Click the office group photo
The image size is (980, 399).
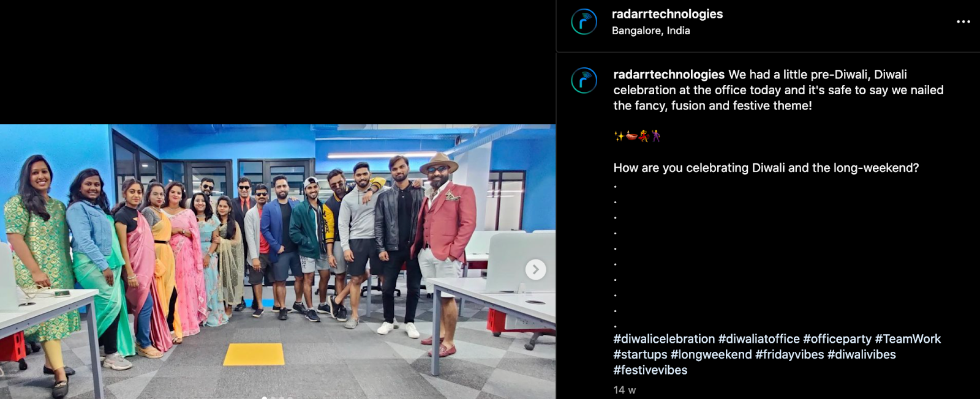point(277,261)
